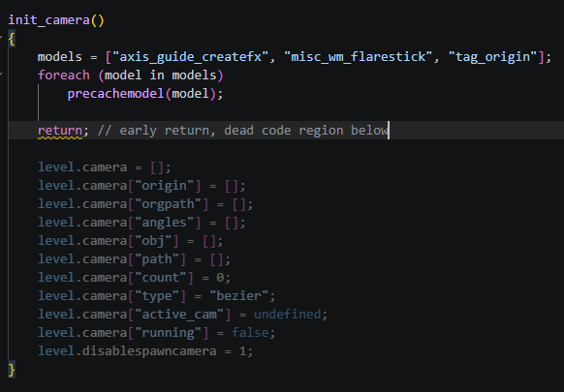The height and width of the screenshot is (392, 564).
Task: Click the "orgpath" key string
Action: point(168,203)
